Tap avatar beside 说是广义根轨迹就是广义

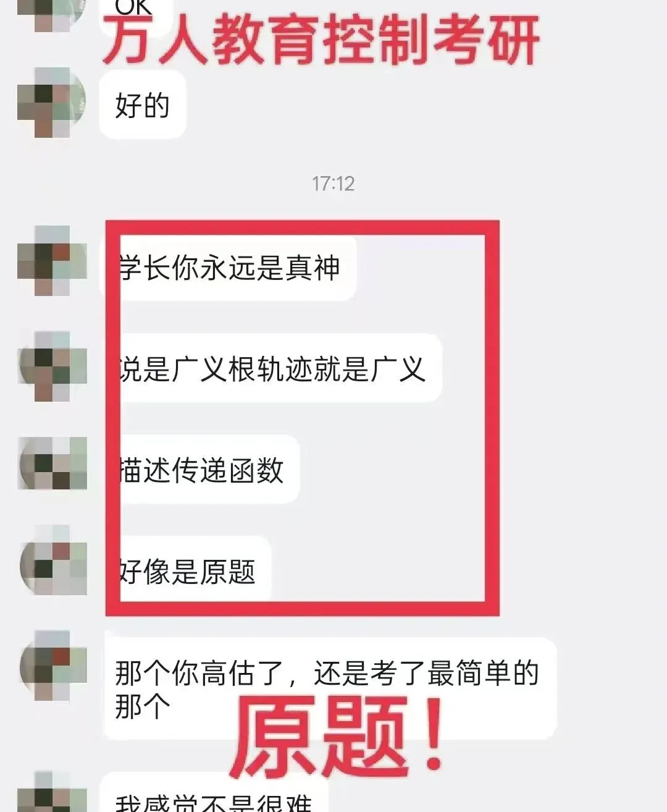(52, 366)
